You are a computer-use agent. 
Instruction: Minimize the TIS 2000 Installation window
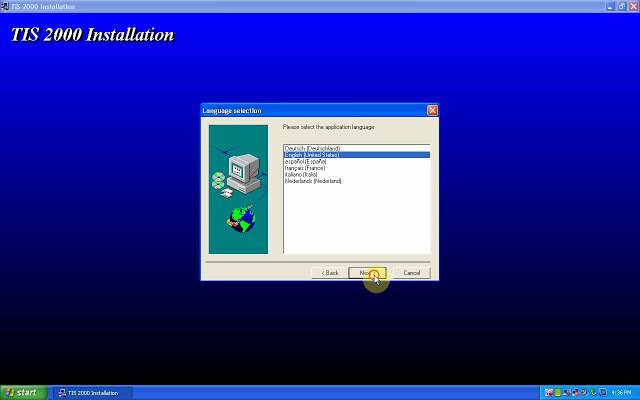tap(610, 6)
